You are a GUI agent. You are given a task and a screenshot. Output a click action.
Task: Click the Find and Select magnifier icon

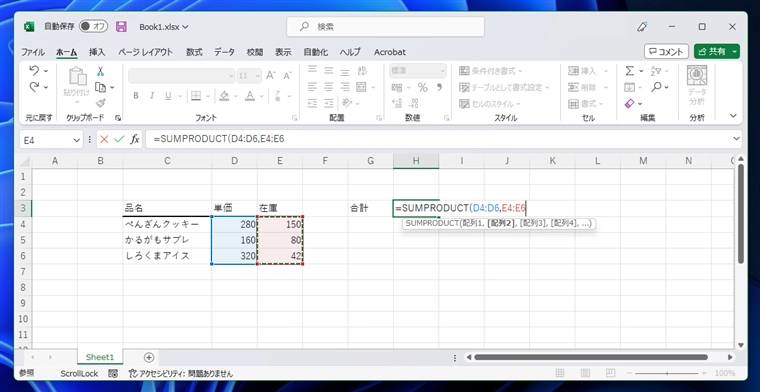(656, 87)
